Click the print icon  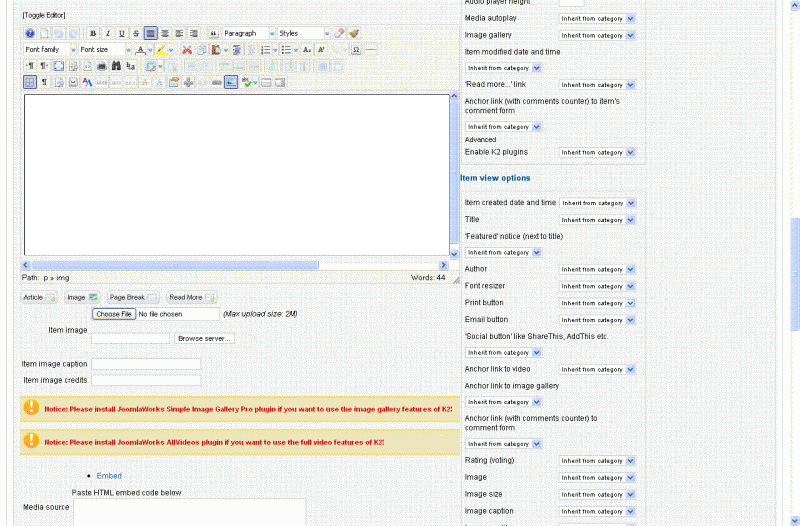point(102,66)
